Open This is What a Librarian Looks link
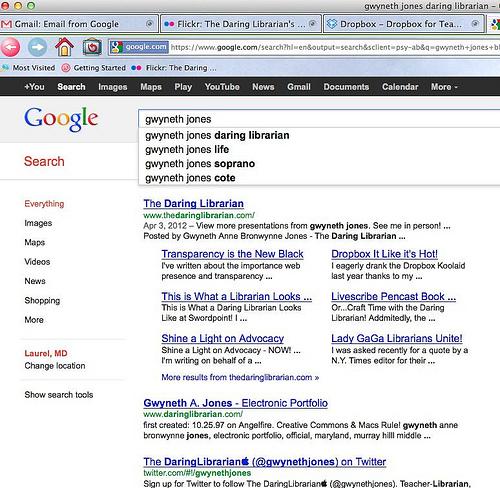 [x=237, y=296]
